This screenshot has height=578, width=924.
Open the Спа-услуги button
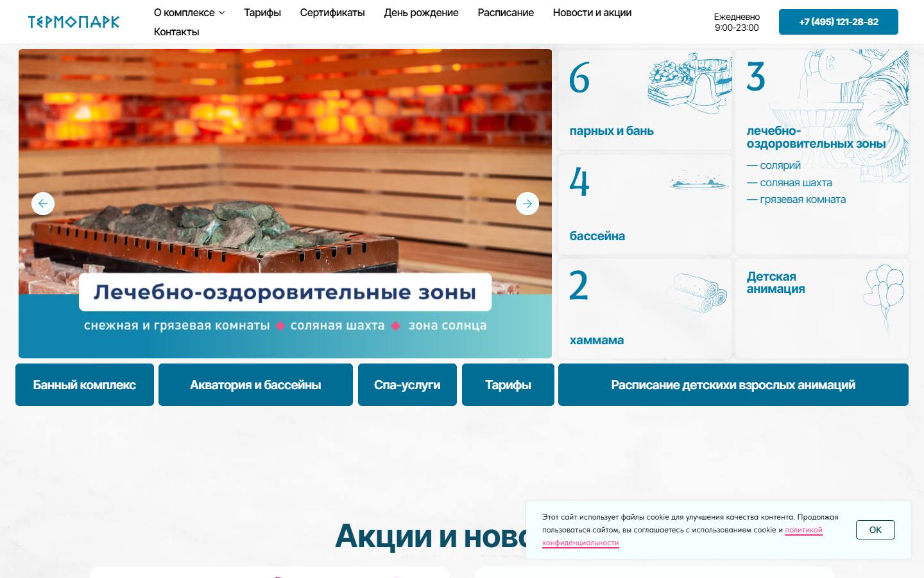(407, 385)
